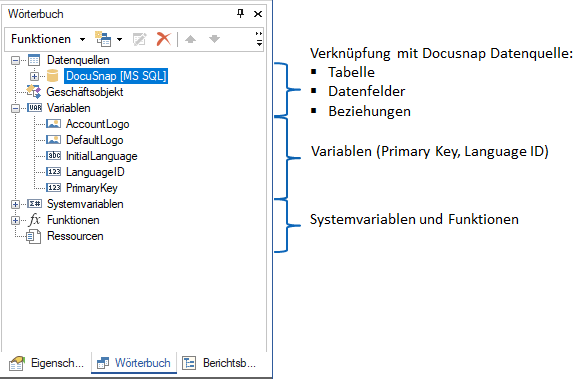Click the DocuSnap database cylinder icon
Viewport: 581px width, 379px height.
[53, 76]
